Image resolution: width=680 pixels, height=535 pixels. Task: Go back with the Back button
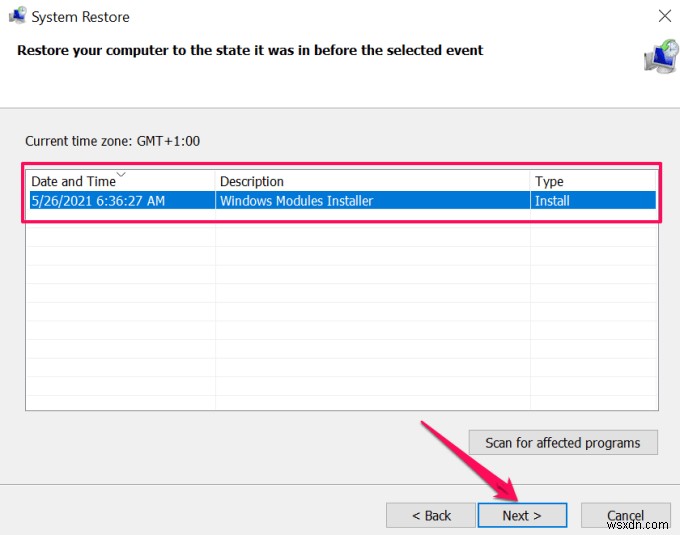pos(431,515)
